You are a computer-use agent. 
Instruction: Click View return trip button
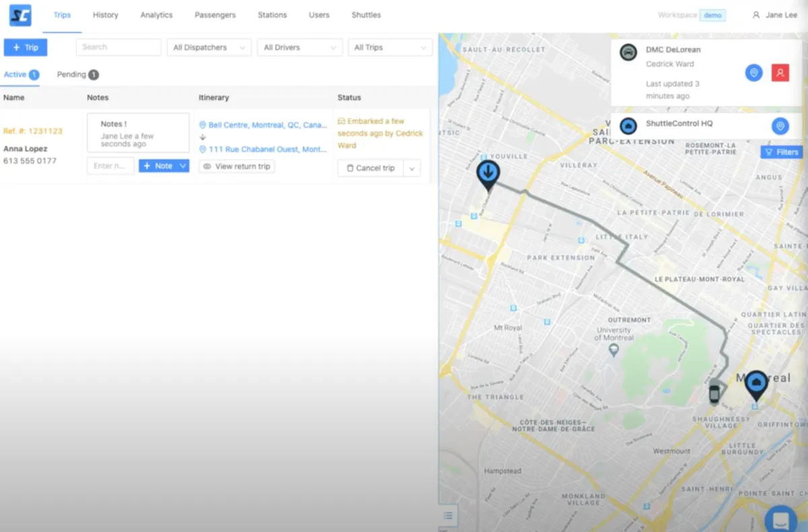pyautogui.click(x=236, y=166)
